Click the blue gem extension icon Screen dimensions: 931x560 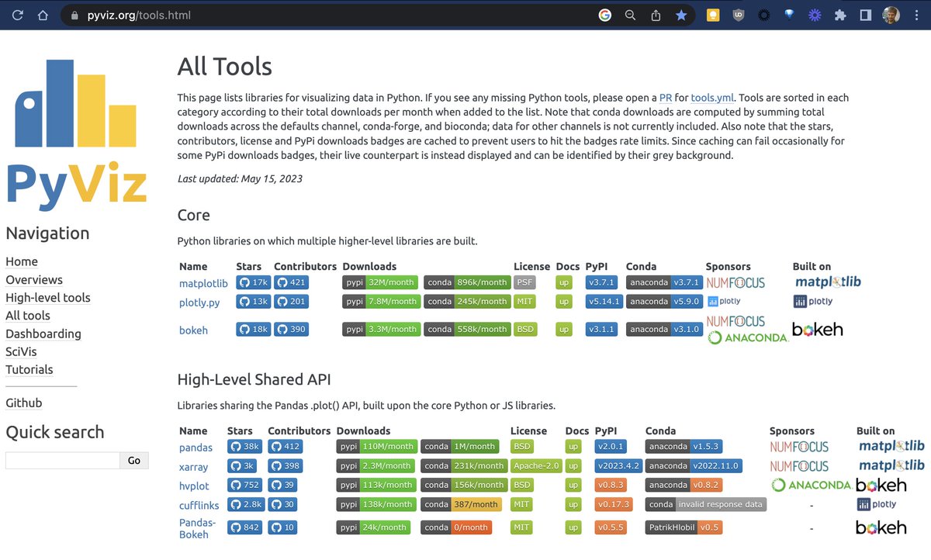[789, 15]
